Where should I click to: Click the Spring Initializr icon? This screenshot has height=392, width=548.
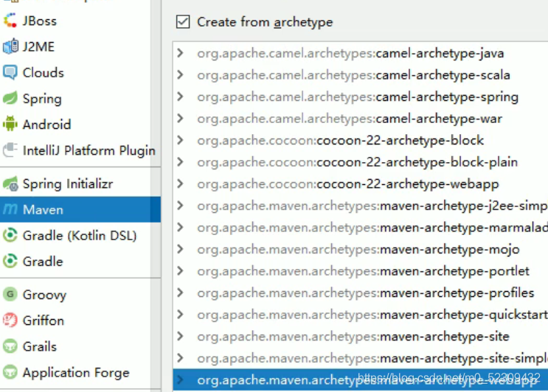coord(10,183)
